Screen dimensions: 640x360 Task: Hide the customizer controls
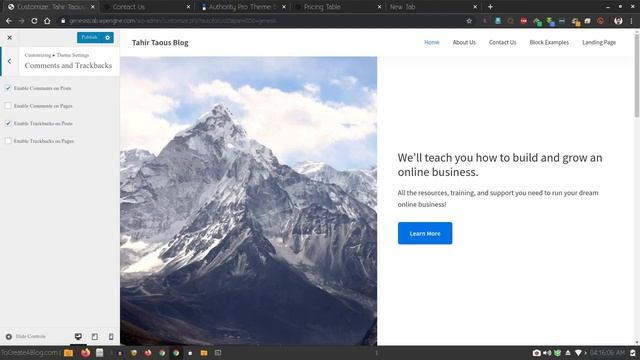25,336
